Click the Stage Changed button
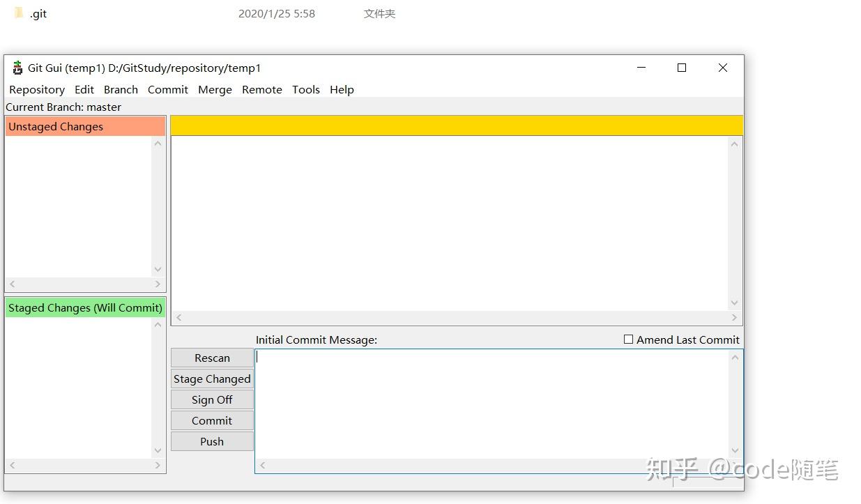 212,379
